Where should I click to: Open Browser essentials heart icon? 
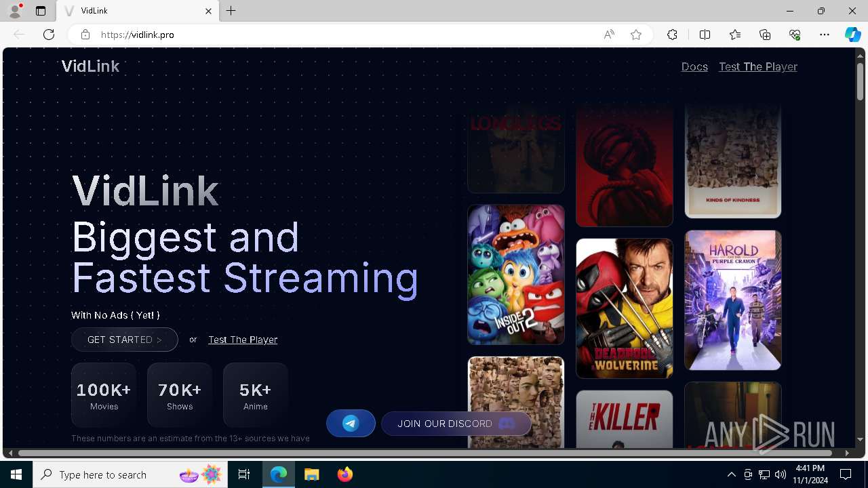(795, 35)
